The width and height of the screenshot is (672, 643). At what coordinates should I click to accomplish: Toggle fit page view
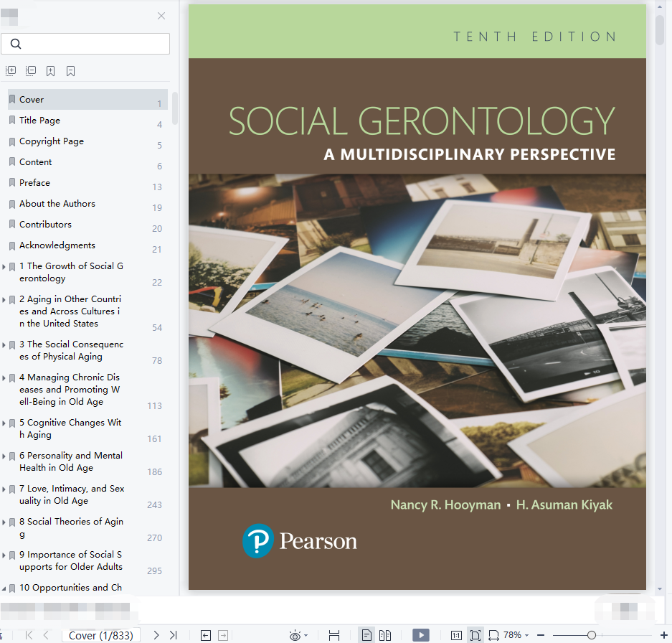475,635
